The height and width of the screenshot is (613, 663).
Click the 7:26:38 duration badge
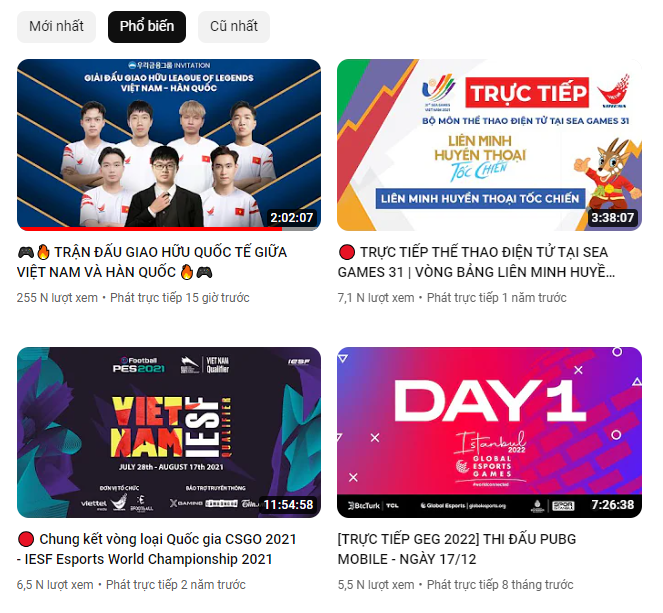[613, 505]
